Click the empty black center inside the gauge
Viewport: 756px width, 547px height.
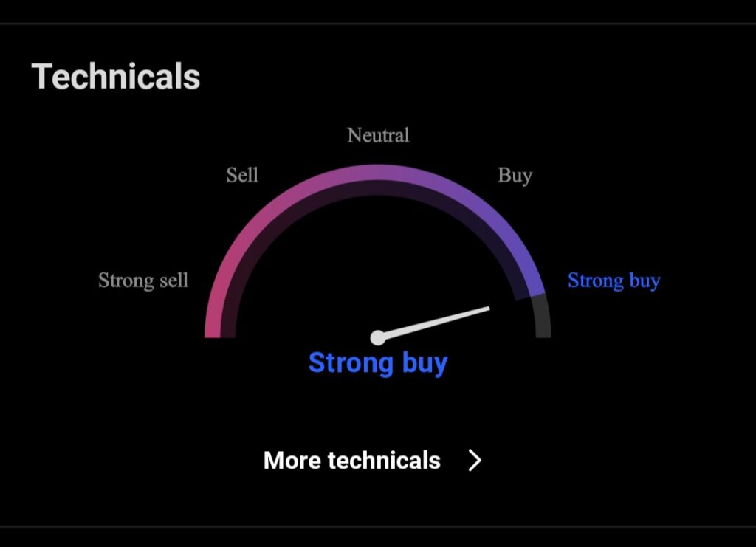[x=378, y=265]
